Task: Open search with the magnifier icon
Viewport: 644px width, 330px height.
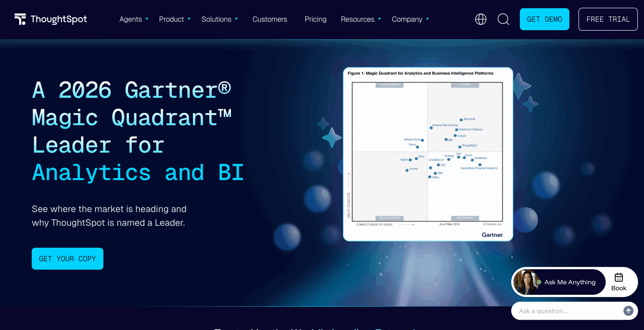Action: point(503,19)
